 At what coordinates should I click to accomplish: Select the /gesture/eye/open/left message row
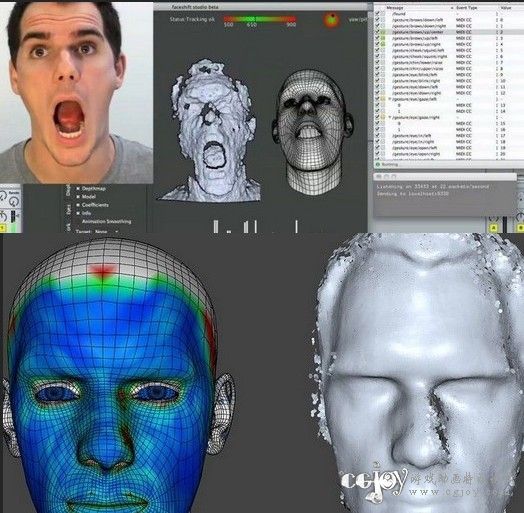(x=448, y=148)
